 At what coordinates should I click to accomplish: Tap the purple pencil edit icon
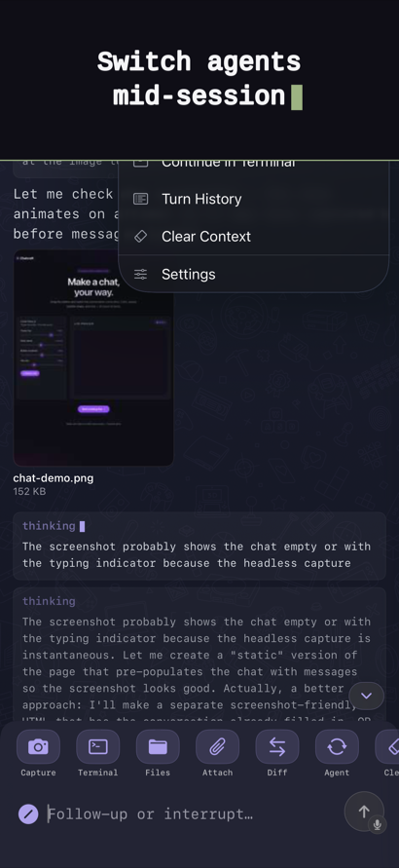click(x=28, y=813)
